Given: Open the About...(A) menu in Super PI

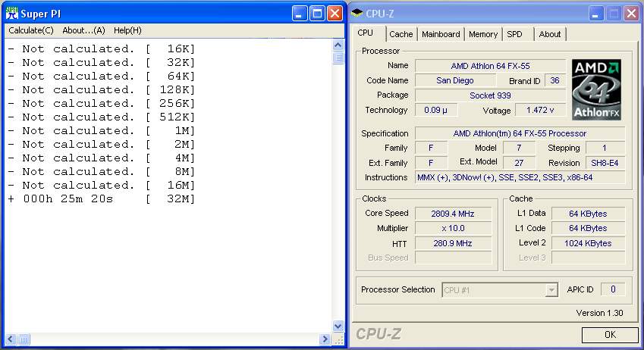Looking at the screenshot, I should 83,30.
